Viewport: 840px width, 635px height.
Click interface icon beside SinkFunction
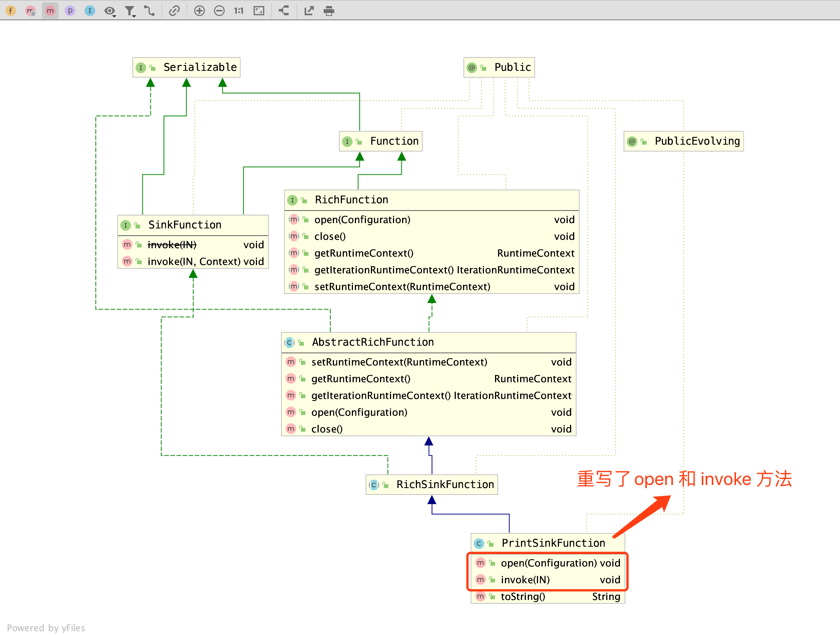tap(126, 225)
